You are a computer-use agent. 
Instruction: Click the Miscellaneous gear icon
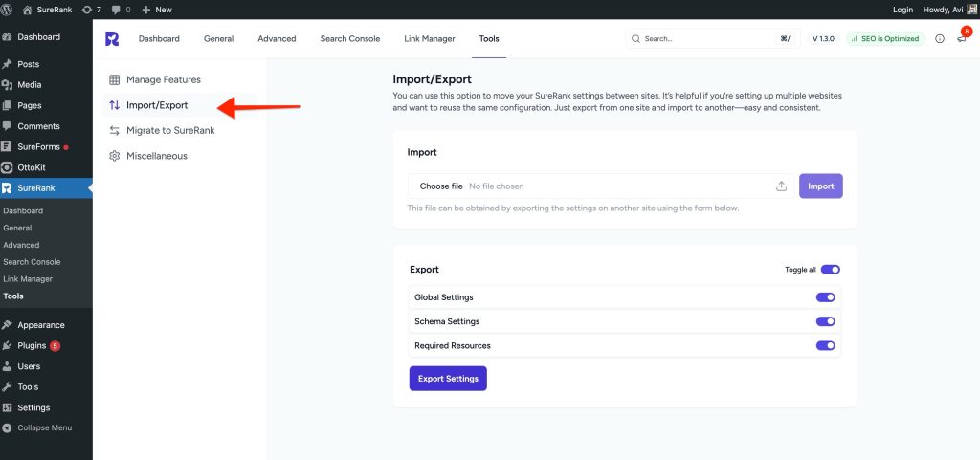115,156
